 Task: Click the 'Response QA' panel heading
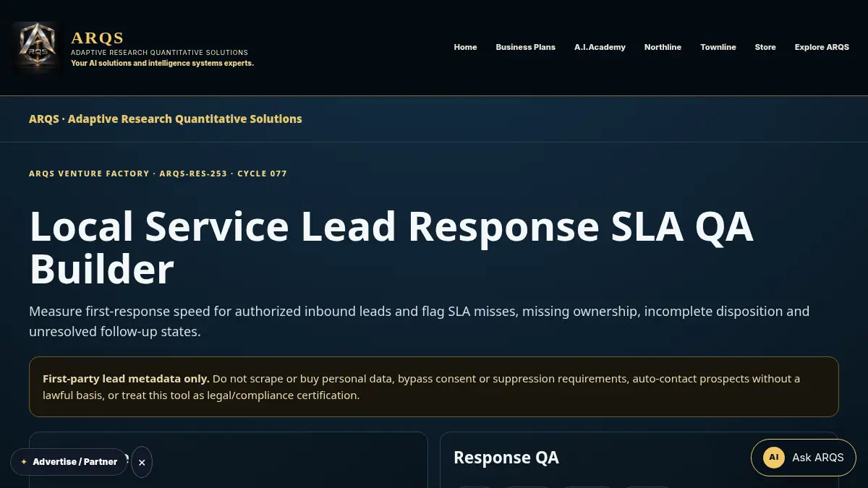(x=506, y=458)
